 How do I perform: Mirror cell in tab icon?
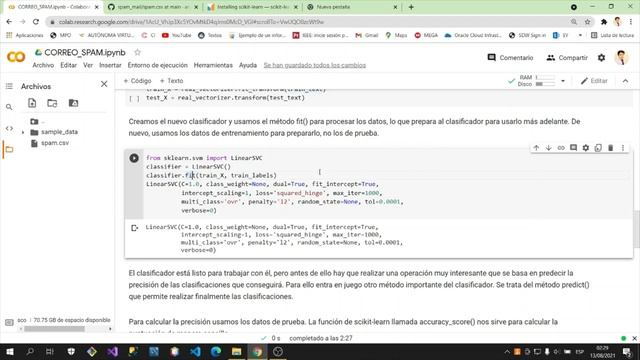(598, 148)
